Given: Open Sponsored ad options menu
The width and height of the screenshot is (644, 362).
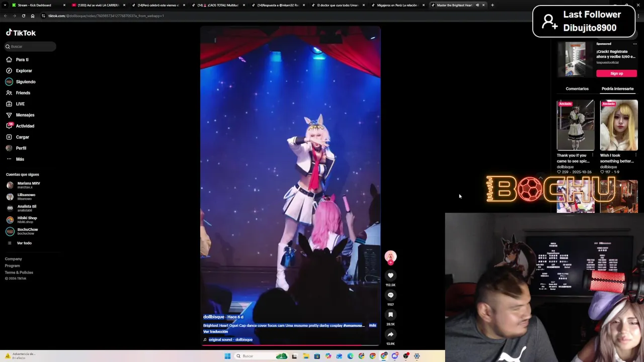Looking at the screenshot, I should (x=634, y=44).
